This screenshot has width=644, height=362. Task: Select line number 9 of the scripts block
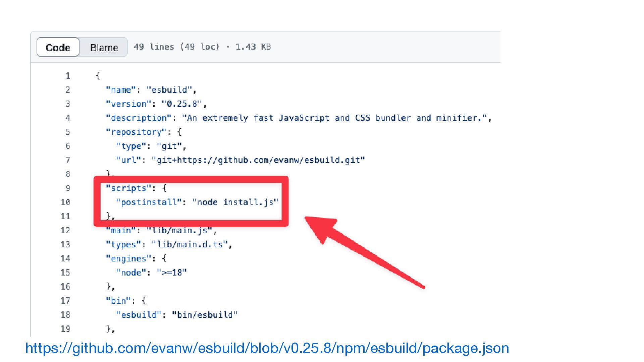(x=68, y=188)
